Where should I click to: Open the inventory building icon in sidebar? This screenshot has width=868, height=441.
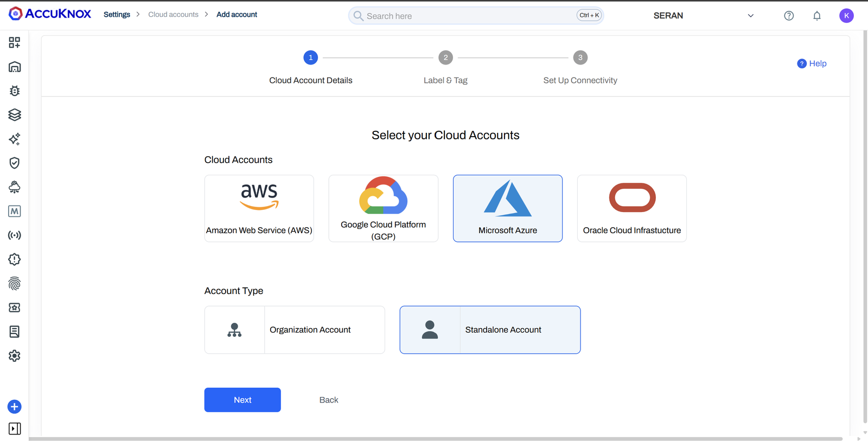tap(15, 67)
